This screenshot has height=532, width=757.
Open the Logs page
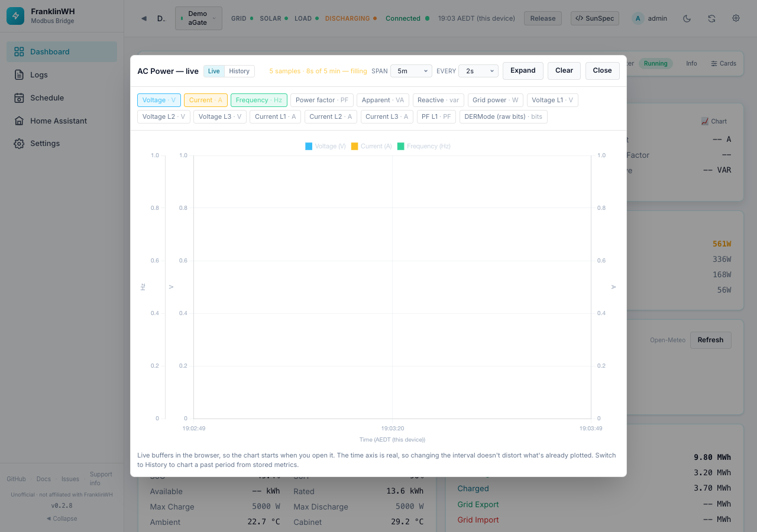[x=62, y=74]
